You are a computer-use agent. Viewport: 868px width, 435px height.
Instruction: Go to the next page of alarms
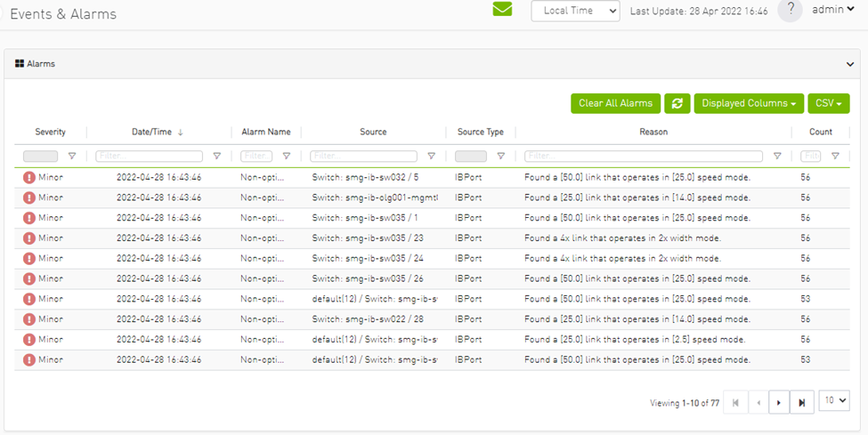tap(779, 403)
